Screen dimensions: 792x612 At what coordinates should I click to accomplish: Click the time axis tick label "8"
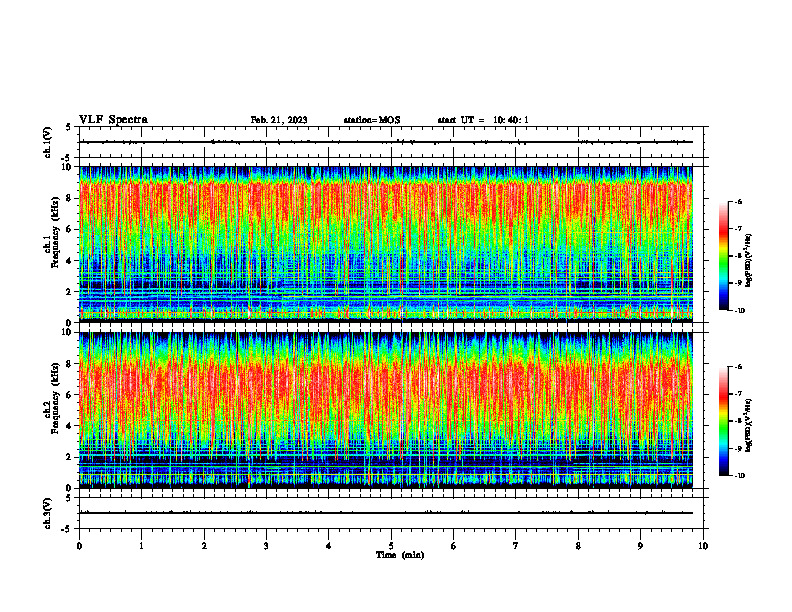pos(578,546)
